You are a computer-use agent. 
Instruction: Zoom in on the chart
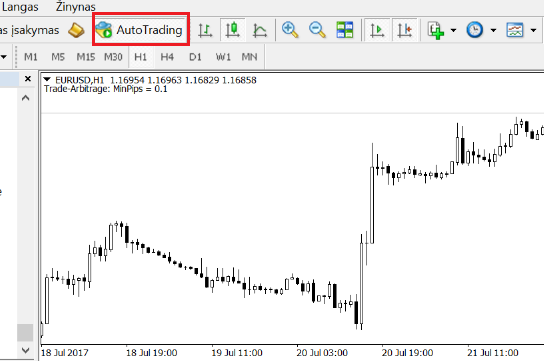pyautogui.click(x=290, y=30)
